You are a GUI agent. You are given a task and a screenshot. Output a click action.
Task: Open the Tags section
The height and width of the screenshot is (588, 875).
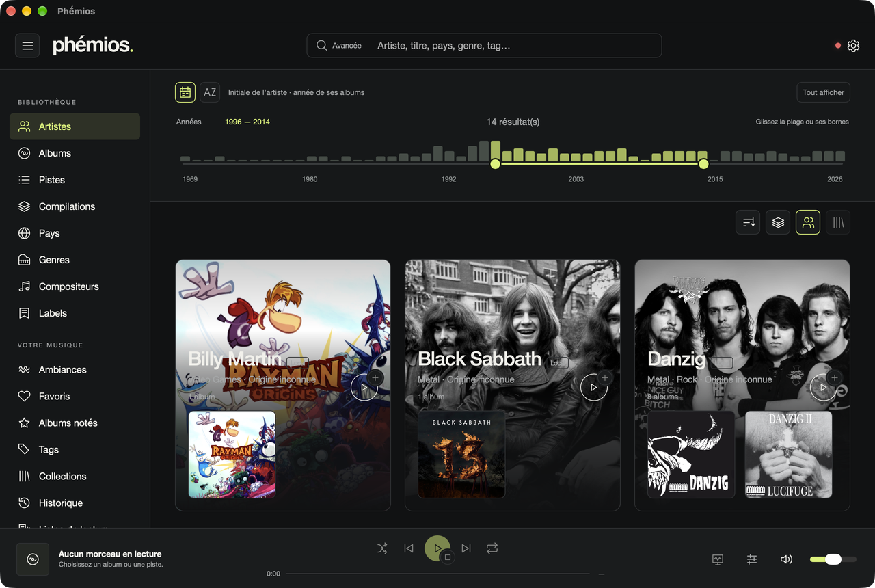(x=75, y=449)
